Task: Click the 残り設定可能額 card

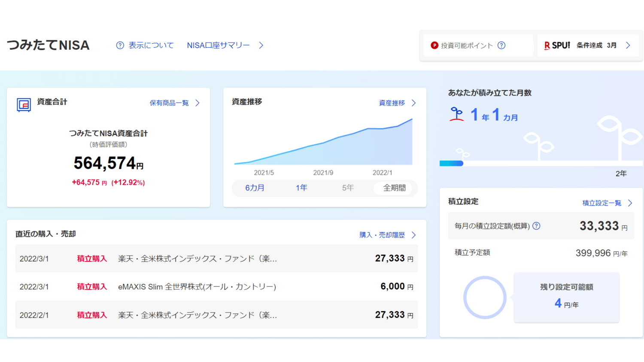Action: [567, 297]
